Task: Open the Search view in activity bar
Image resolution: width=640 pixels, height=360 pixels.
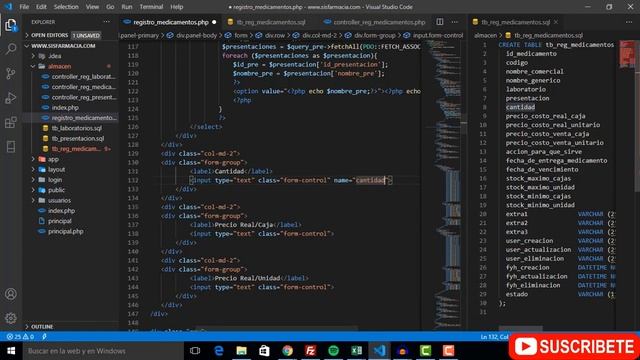Action: [11, 49]
